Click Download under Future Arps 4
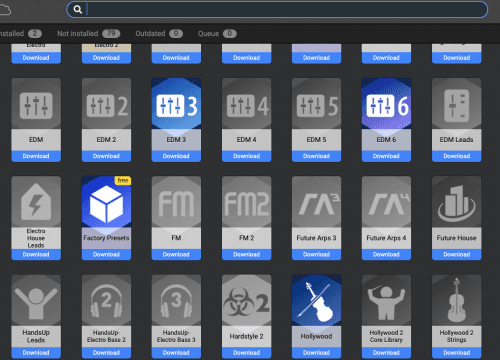Screen dimensions: 500x360 click(x=387, y=254)
